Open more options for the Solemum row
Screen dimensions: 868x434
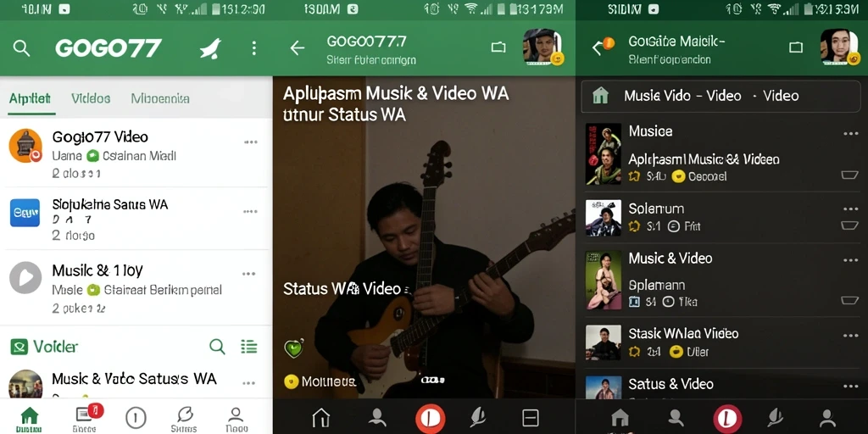click(850, 209)
